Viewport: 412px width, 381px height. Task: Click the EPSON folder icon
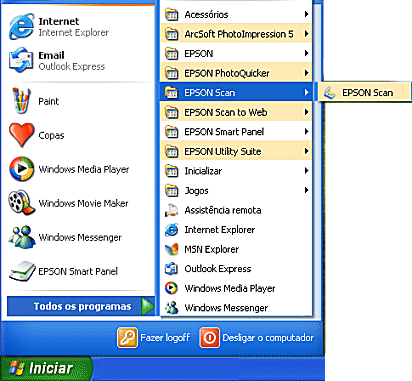pyautogui.click(x=172, y=53)
